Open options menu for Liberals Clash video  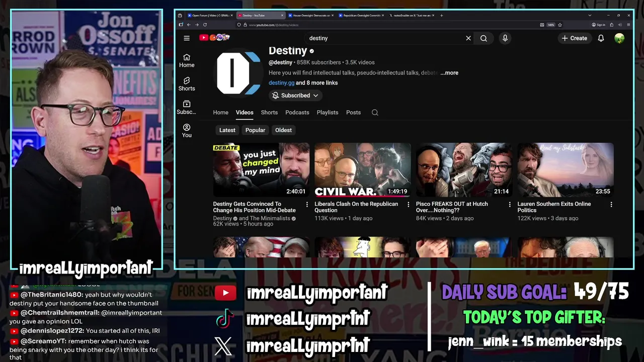coord(409,205)
